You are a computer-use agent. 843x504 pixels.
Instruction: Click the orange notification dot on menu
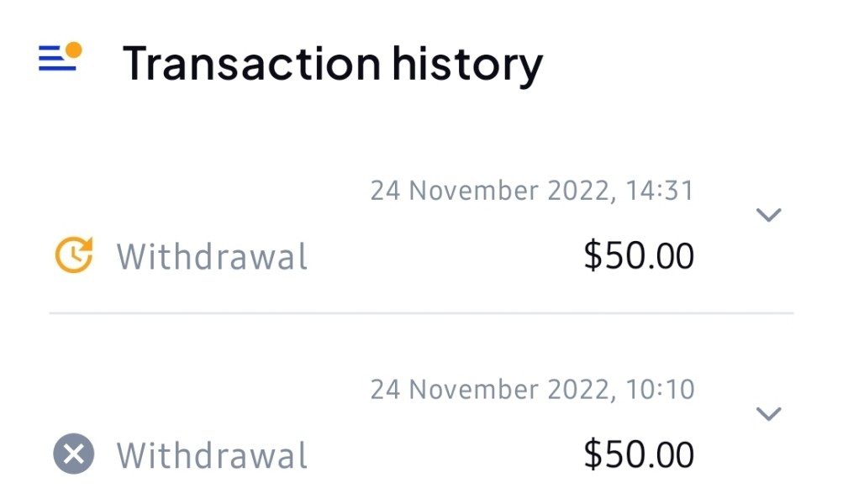(x=74, y=50)
